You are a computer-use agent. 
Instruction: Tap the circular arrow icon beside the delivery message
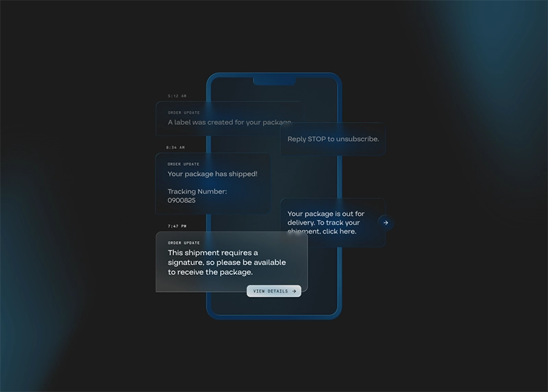coord(386,223)
